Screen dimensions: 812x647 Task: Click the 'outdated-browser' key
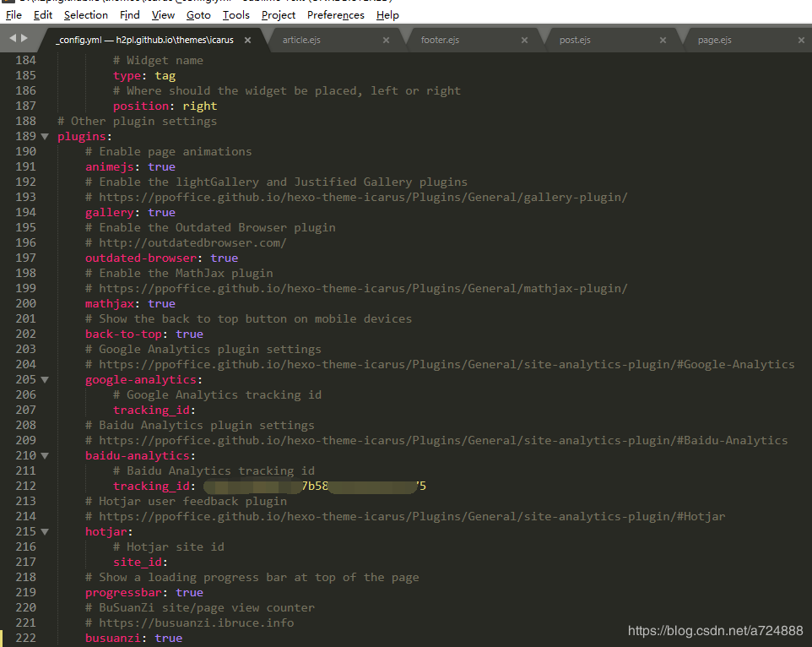pyautogui.click(x=141, y=258)
